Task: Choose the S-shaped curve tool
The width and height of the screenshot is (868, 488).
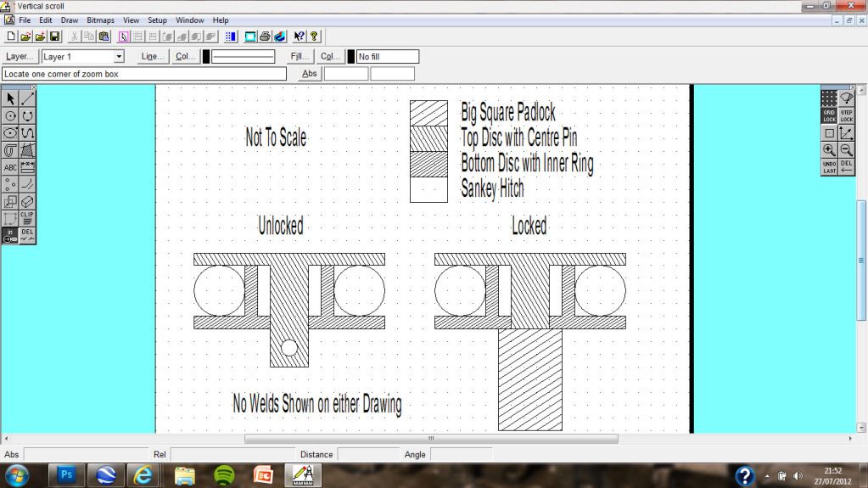Action: (27, 133)
